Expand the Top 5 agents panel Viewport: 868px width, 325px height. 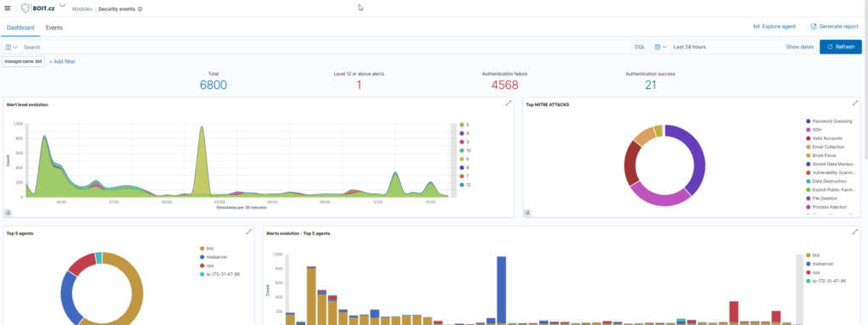pos(249,232)
